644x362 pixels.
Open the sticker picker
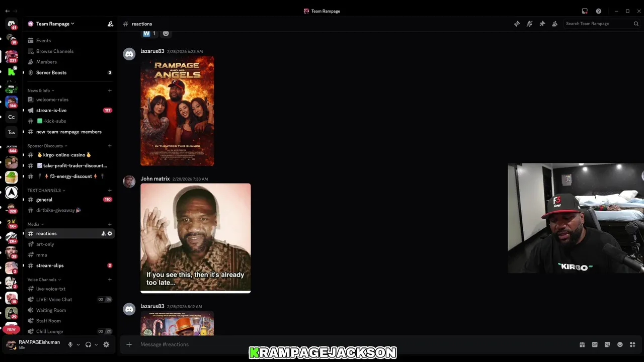coord(607,344)
